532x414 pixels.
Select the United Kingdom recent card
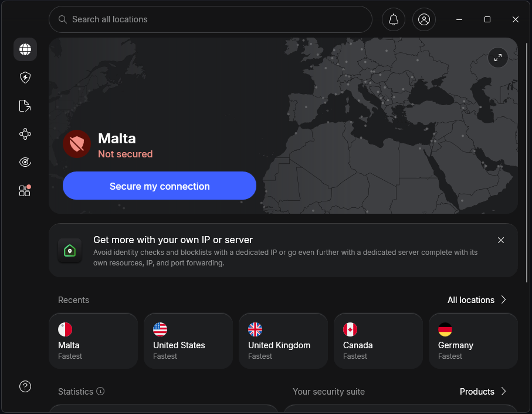(x=283, y=341)
